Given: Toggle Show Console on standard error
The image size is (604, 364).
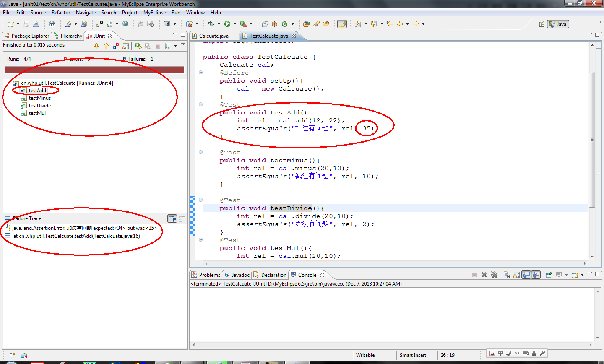Looking at the screenshot, I should (536, 275).
